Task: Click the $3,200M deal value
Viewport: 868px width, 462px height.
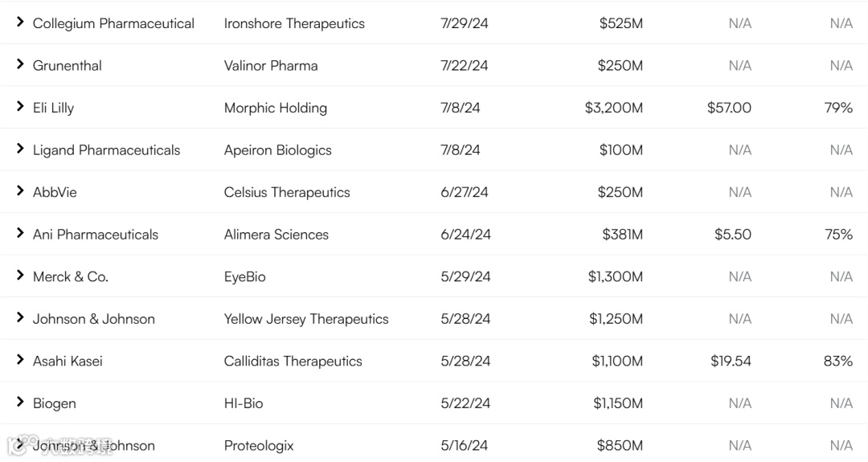Action: tap(614, 108)
